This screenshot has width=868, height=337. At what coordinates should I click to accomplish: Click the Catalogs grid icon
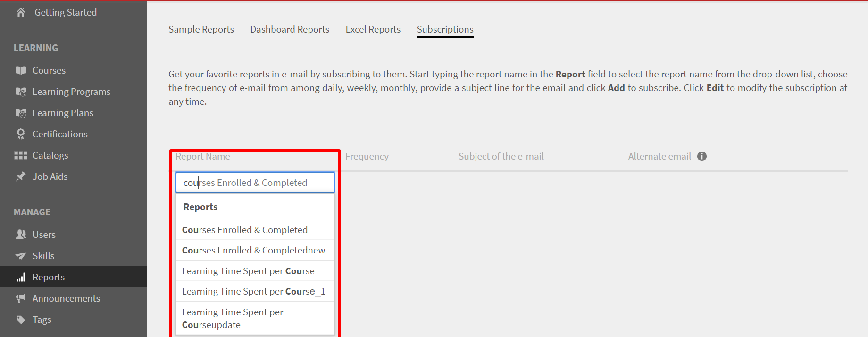(21, 155)
